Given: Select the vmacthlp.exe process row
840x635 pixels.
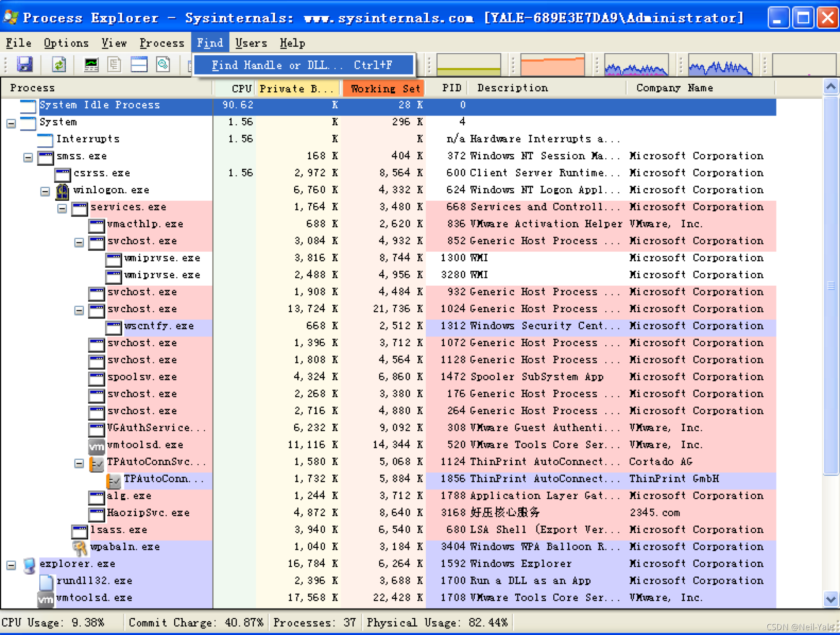Looking at the screenshot, I should (x=389, y=224).
